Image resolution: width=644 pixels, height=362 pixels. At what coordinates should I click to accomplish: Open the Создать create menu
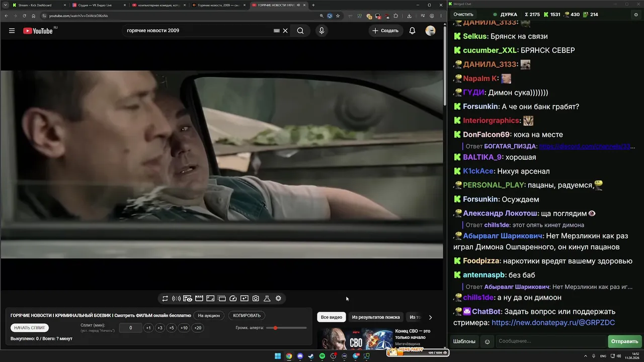(x=385, y=31)
